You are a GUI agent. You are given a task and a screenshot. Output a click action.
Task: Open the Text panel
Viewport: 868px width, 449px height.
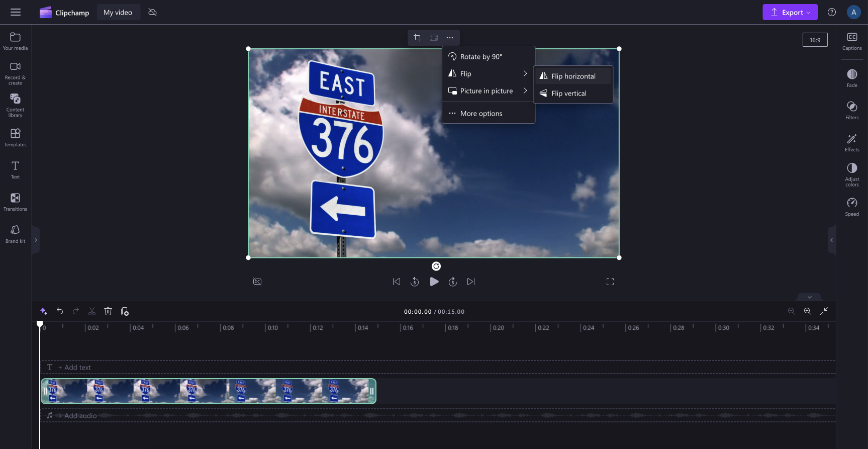tap(15, 169)
